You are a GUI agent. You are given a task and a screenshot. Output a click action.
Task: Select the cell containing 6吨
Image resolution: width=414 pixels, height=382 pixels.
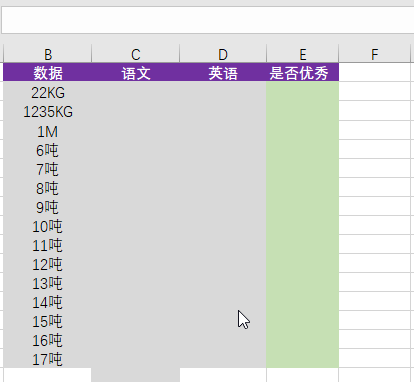pos(47,149)
